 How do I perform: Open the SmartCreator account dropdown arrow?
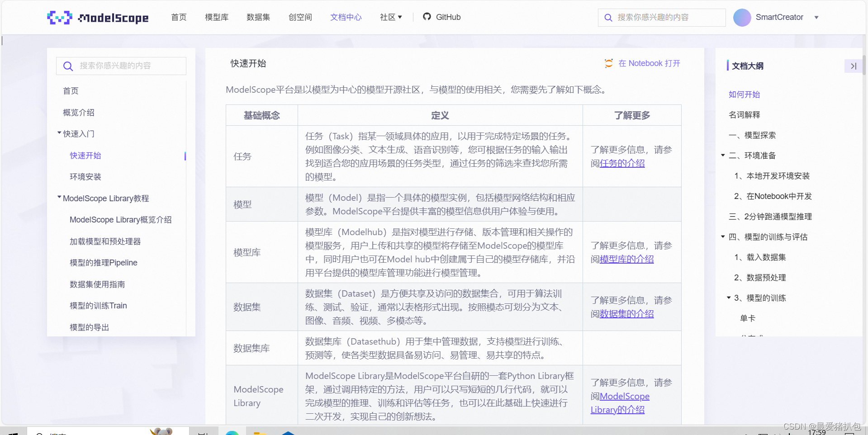coord(816,18)
